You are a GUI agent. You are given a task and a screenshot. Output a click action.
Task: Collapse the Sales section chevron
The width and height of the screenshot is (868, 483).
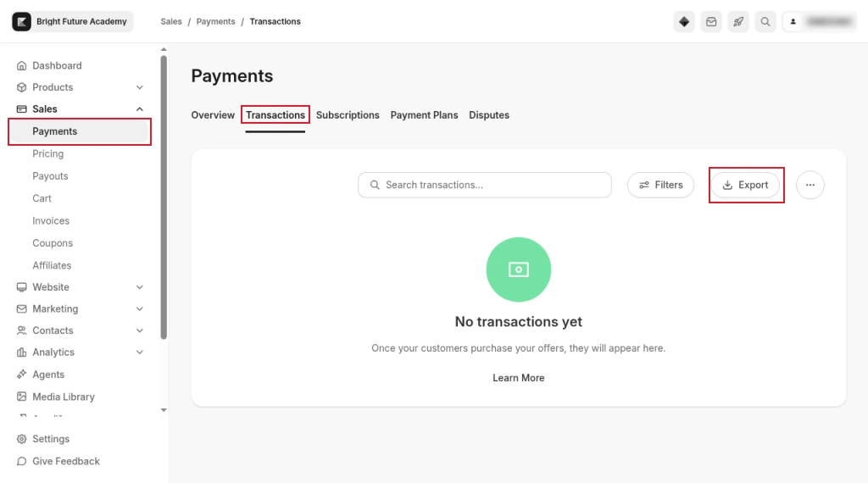click(x=140, y=109)
